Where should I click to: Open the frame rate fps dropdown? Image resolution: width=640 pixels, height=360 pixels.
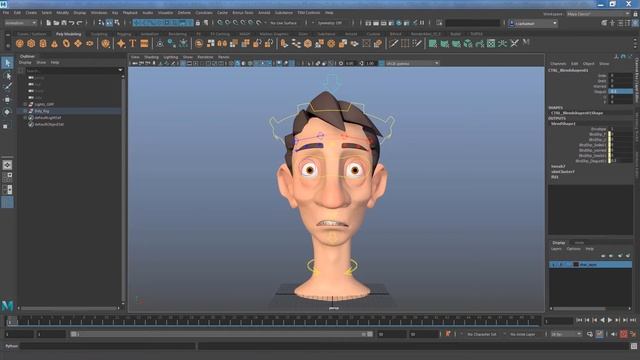tap(566, 334)
